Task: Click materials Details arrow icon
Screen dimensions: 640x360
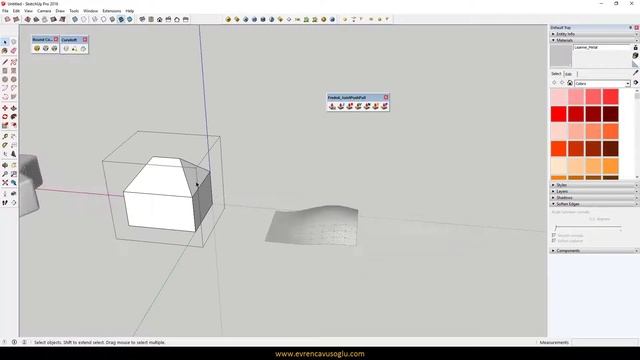Action: point(636,83)
